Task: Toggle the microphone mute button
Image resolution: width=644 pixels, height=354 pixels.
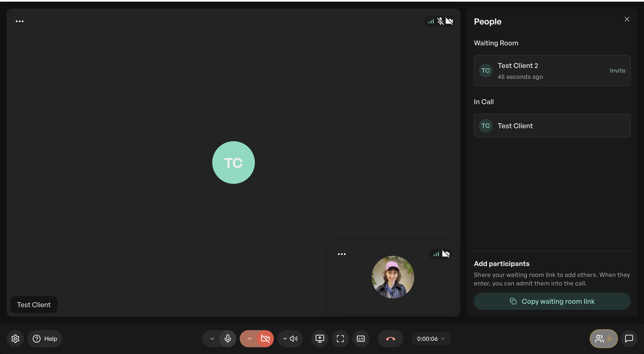Action: pyautogui.click(x=228, y=339)
